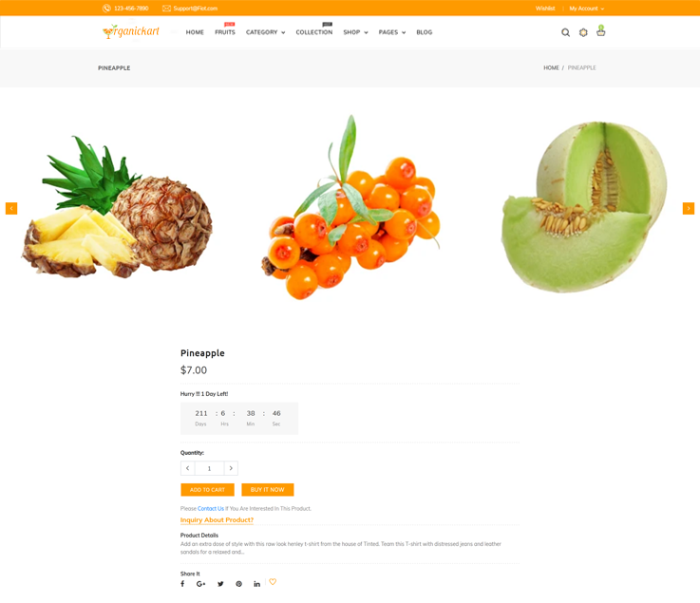
Task: Click the settings gear icon in header
Action: pyautogui.click(x=583, y=32)
